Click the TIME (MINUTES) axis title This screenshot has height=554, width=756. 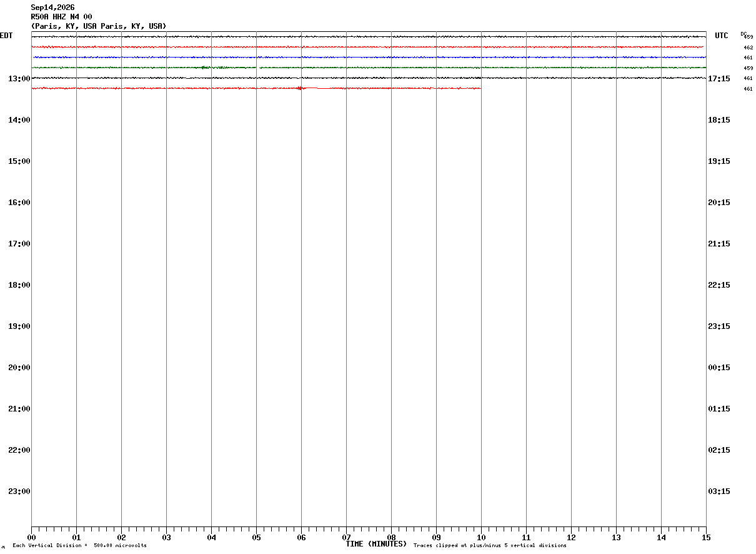pos(376,544)
